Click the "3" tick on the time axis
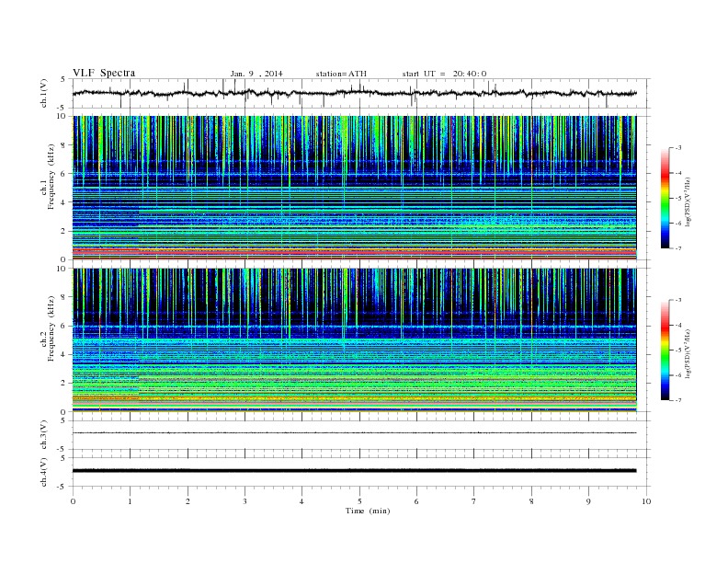This screenshot has width=728, height=563. 245,501
